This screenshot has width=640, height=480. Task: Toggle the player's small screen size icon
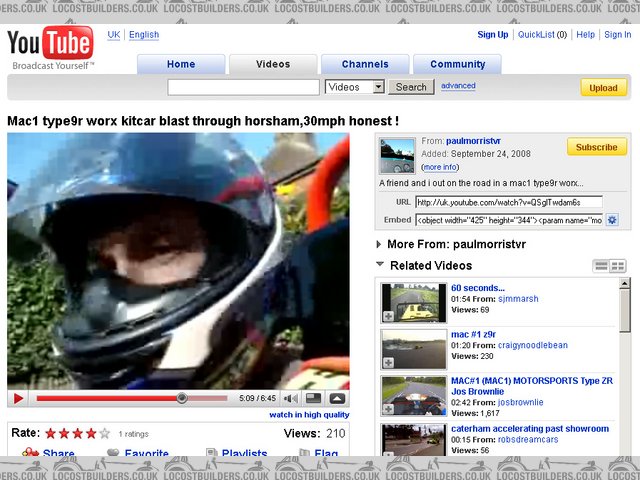tap(314, 398)
